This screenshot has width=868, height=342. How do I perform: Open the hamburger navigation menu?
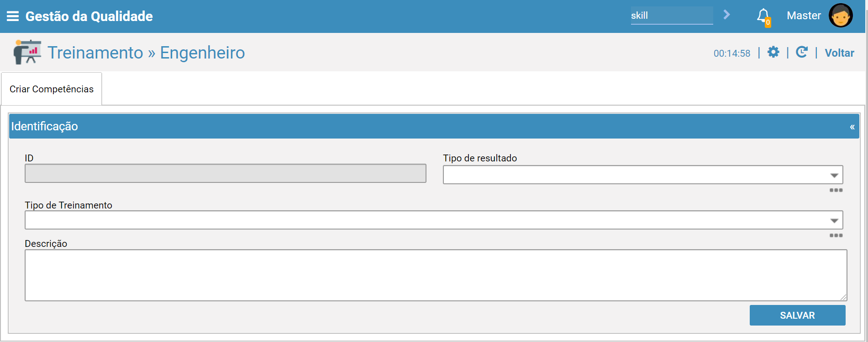pyautogui.click(x=13, y=16)
